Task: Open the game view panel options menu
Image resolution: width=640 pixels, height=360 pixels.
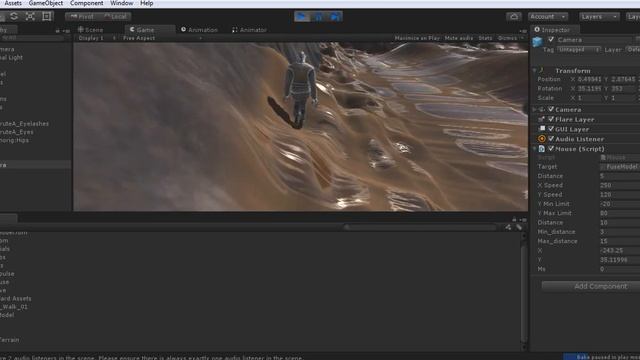Action: 523,31
